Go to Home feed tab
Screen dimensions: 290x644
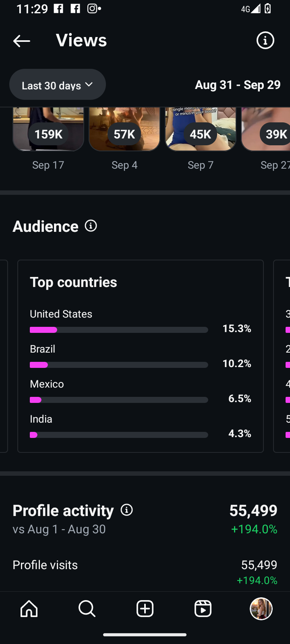29,609
